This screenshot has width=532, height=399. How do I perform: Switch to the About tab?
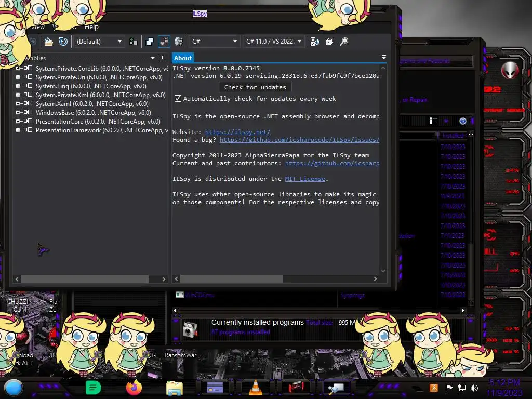(183, 58)
